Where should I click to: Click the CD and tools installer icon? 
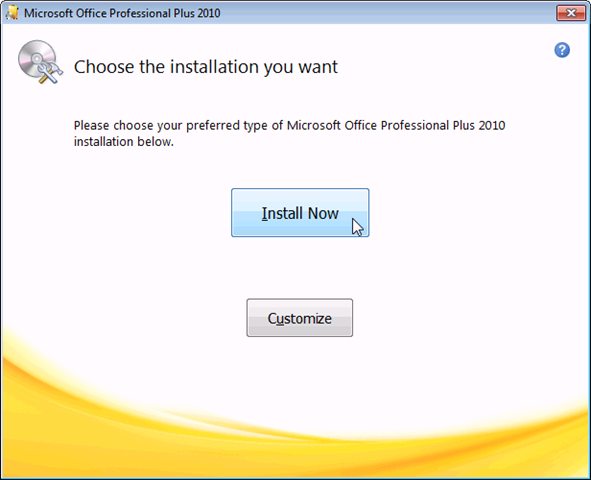40,62
